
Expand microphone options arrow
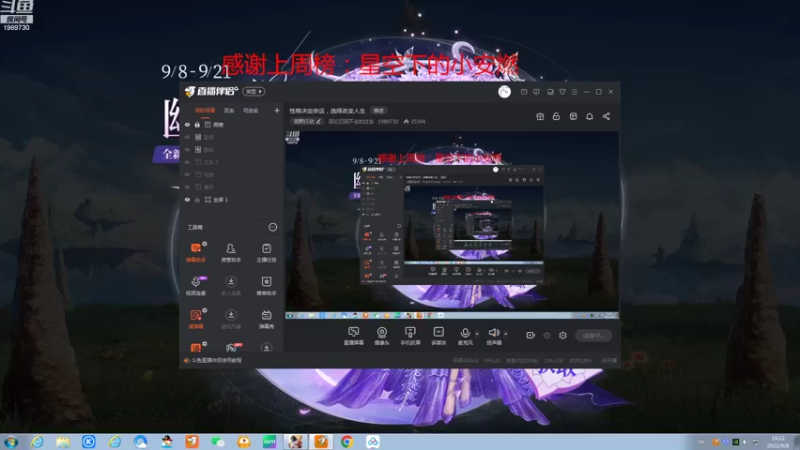tap(477, 334)
